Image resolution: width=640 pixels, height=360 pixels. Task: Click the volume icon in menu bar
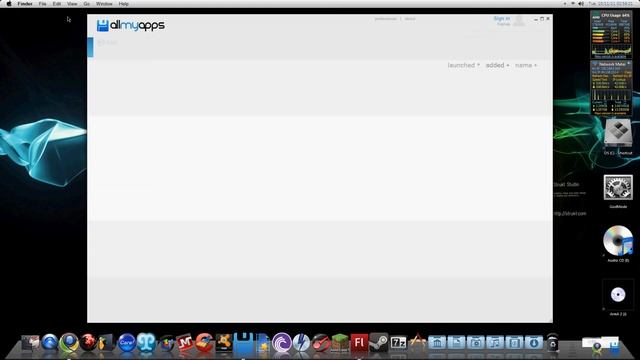tap(581, 4)
